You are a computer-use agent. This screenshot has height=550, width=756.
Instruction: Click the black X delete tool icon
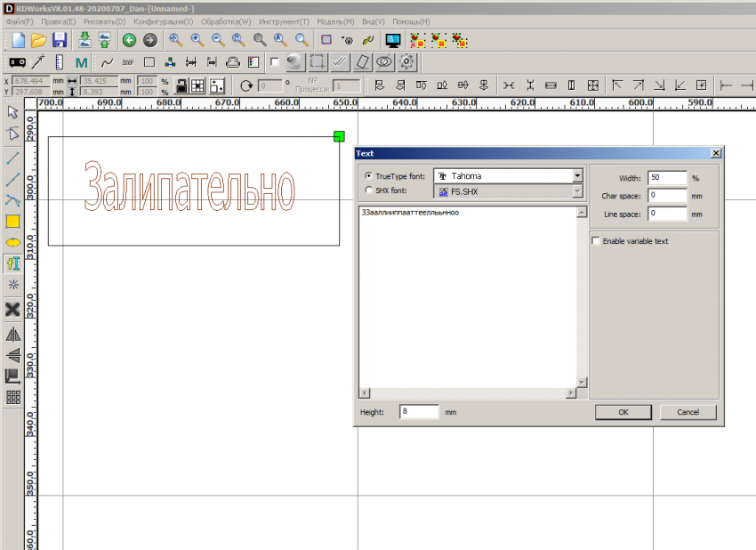12,310
